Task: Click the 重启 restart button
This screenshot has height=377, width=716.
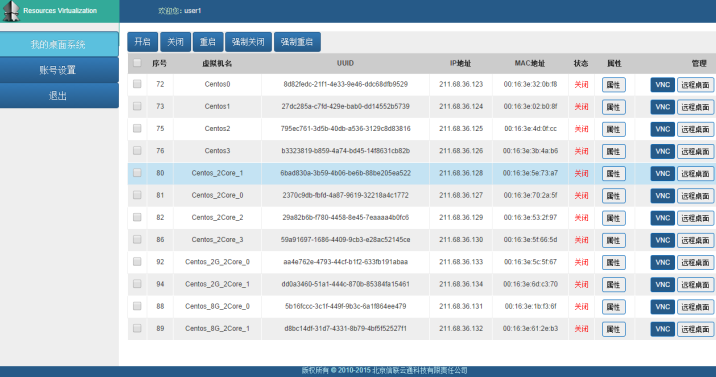Action: 208,42
